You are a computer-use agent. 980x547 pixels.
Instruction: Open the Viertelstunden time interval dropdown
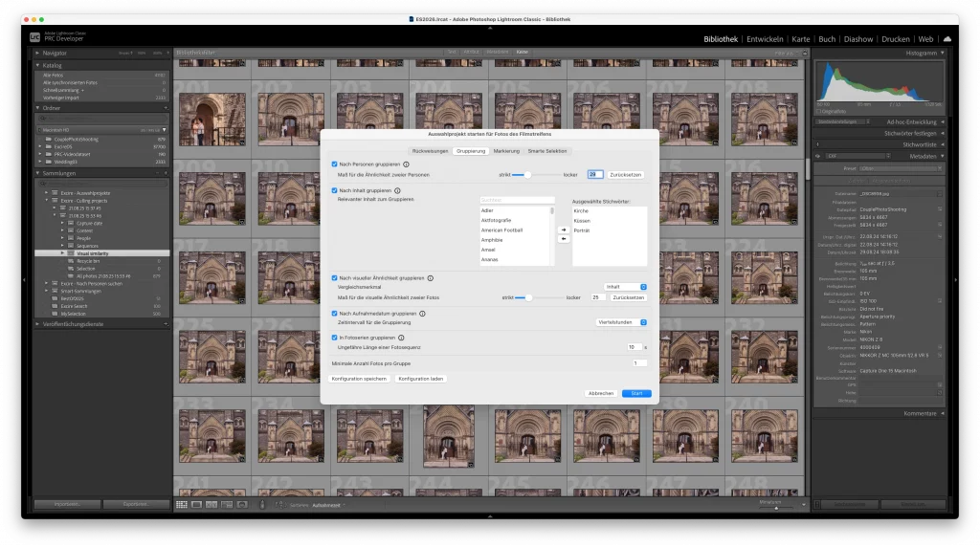[x=621, y=322]
